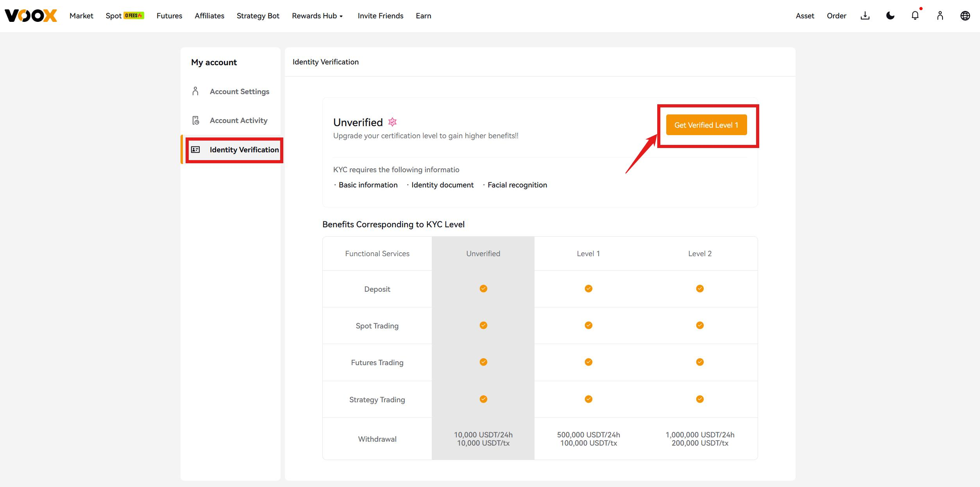The width and height of the screenshot is (980, 487).
Task: Click the Deposit row label
Action: click(377, 289)
